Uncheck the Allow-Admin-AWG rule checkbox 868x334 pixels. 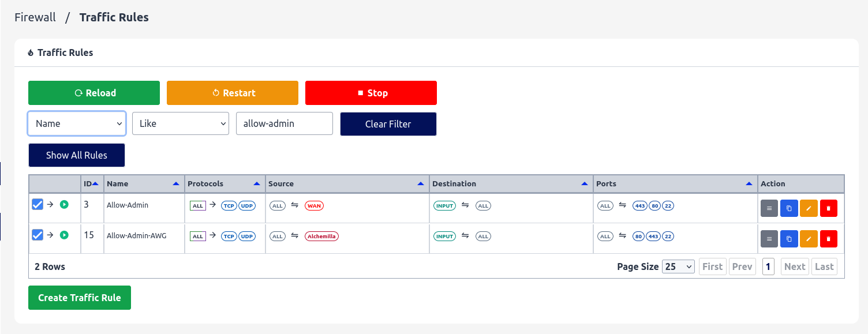coord(38,235)
